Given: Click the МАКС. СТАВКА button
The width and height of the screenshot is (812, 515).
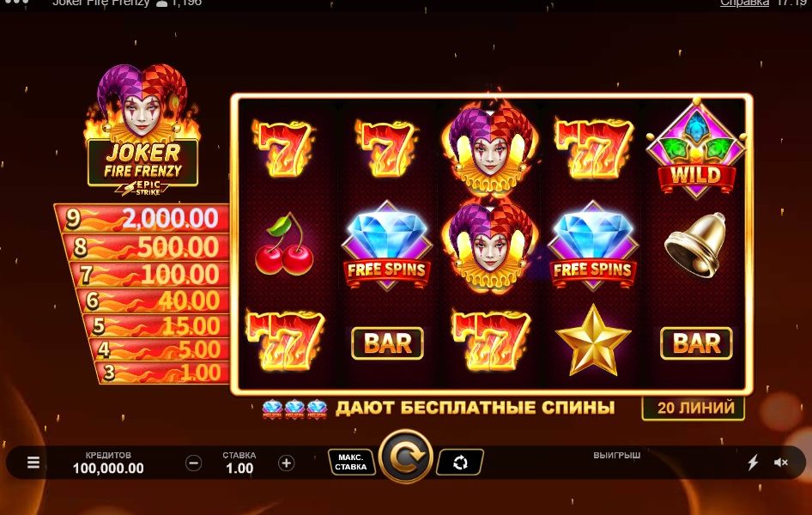Looking at the screenshot, I should tap(351, 462).
